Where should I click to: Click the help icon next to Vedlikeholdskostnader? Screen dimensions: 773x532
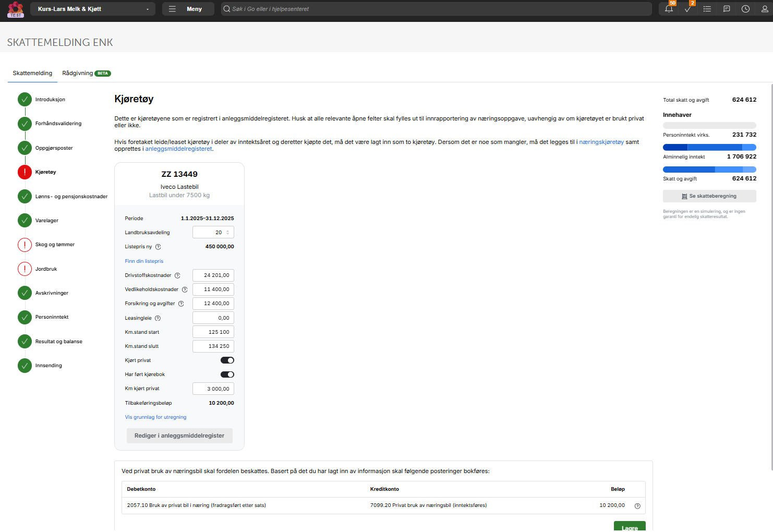tap(185, 289)
